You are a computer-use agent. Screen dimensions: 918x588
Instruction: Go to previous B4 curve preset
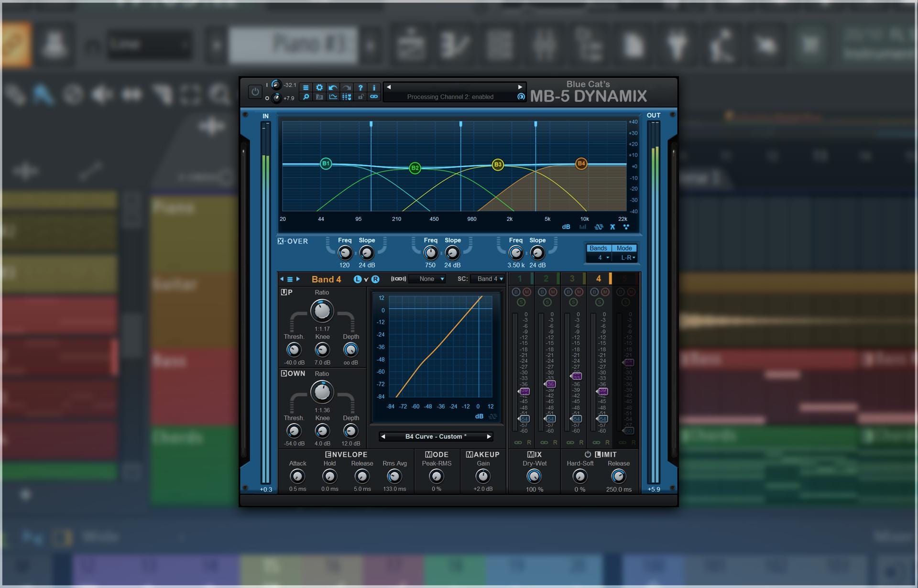(x=383, y=436)
